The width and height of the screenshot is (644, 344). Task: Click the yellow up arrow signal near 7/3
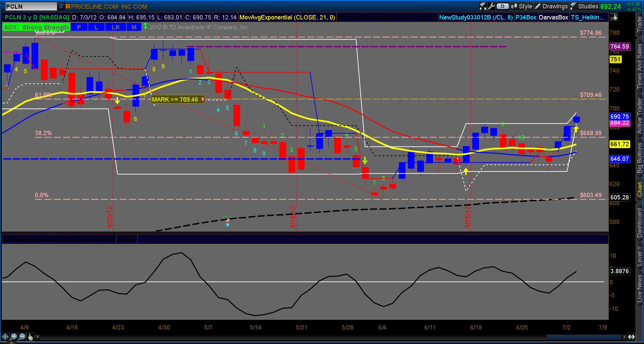point(576,129)
